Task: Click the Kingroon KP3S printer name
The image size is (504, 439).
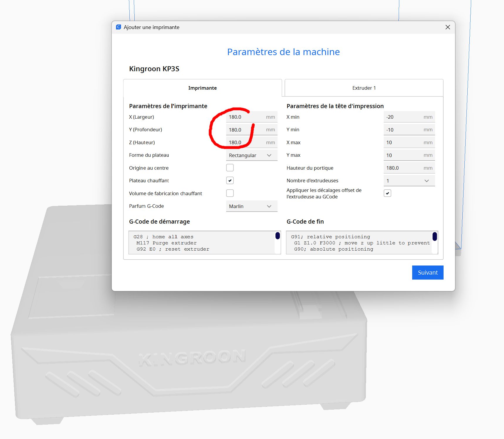Action: pyautogui.click(x=154, y=69)
